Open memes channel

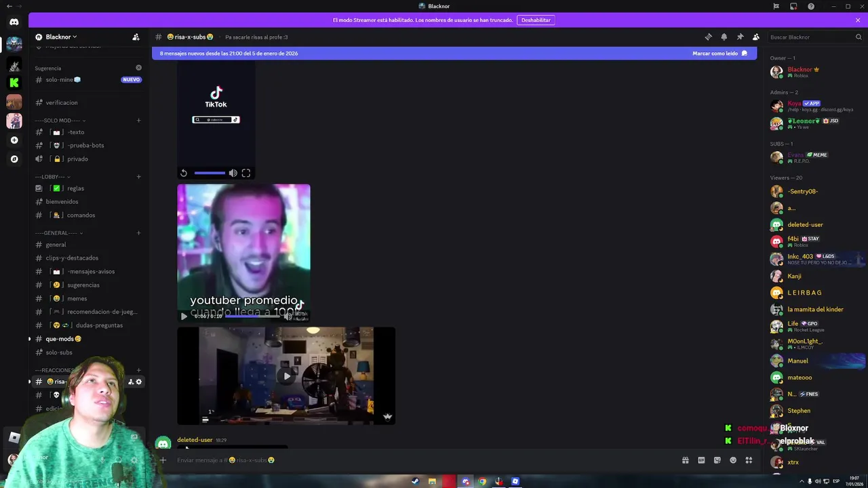pos(88,298)
